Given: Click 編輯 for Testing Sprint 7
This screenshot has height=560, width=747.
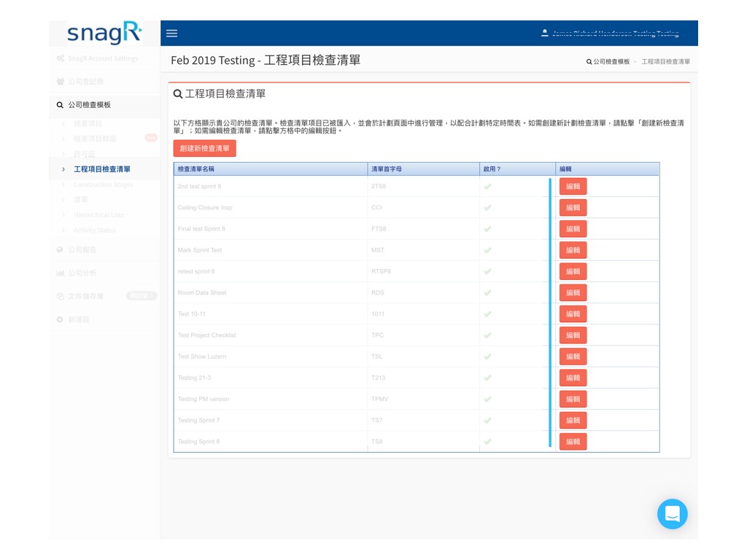Looking at the screenshot, I should coord(573,421).
